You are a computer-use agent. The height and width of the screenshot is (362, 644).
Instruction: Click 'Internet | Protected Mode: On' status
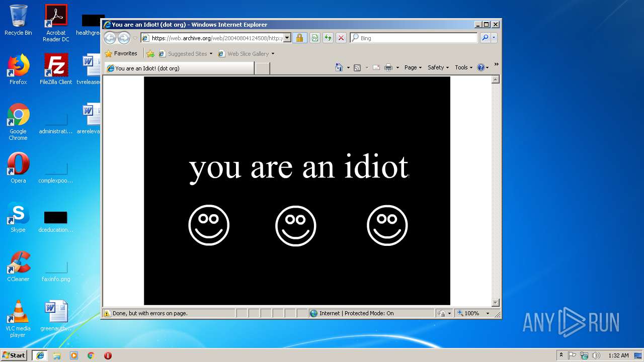click(356, 313)
